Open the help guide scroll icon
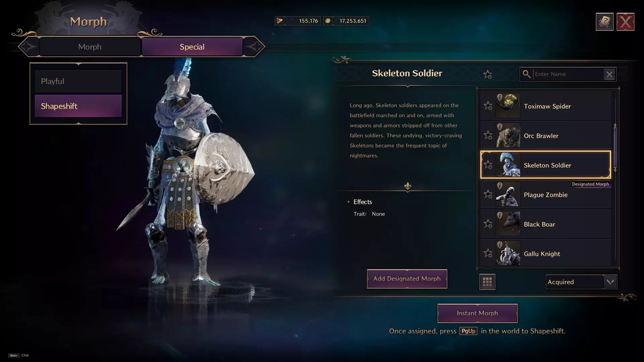This screenshot has width=644, height=362. pos(604,22)
